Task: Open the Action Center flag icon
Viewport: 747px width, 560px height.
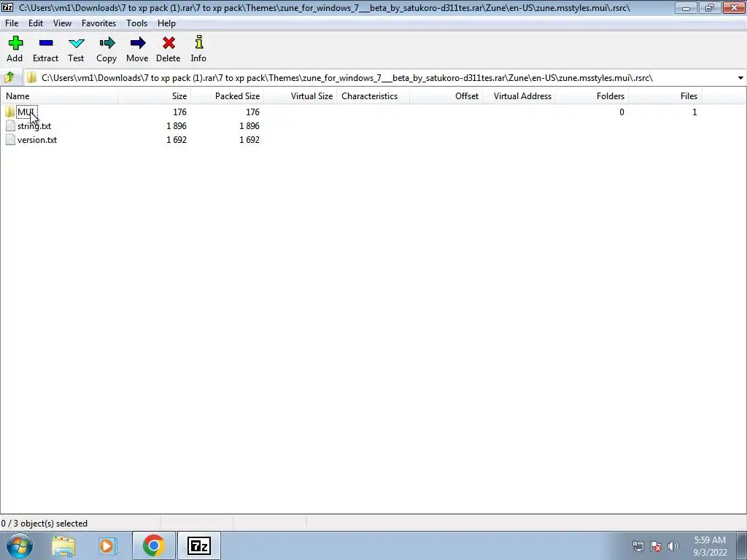Action: [x=656, y=546]
